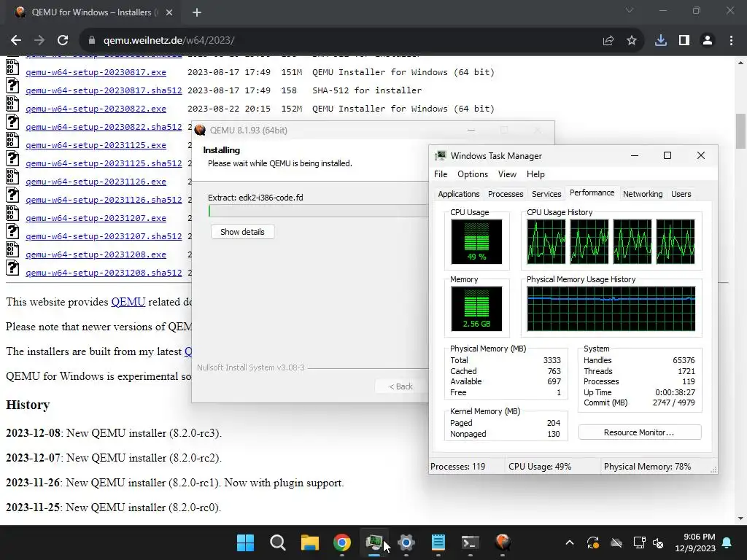The width and height of the screenshot is (747, 560).
Task: Click Back button in QEMU installer
Action: point(400,386)
